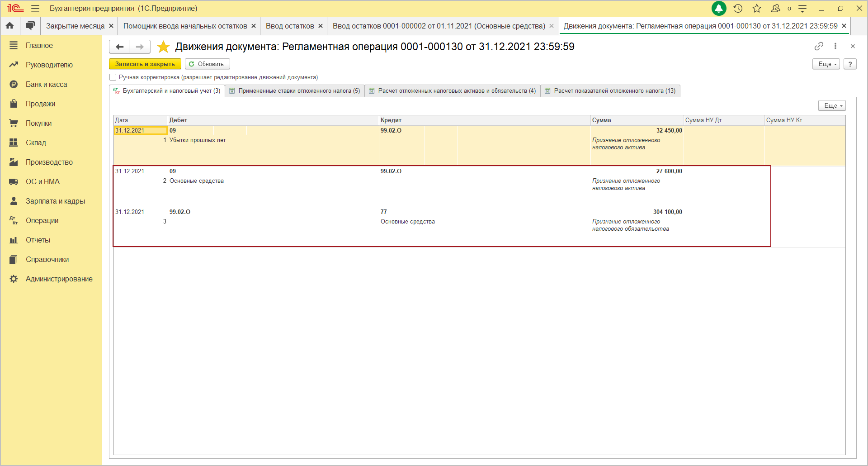
Task: Click Обновить refresh button
Action: (x=207, y=64)
